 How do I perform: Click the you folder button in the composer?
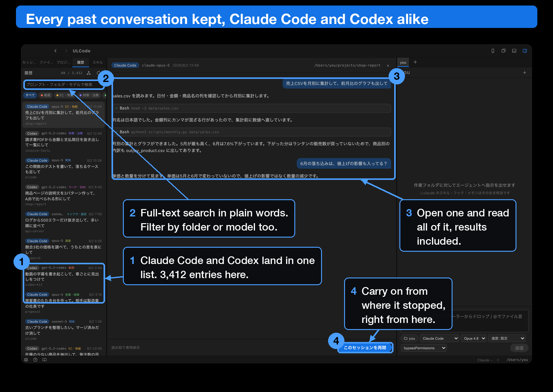pos(409,339)
